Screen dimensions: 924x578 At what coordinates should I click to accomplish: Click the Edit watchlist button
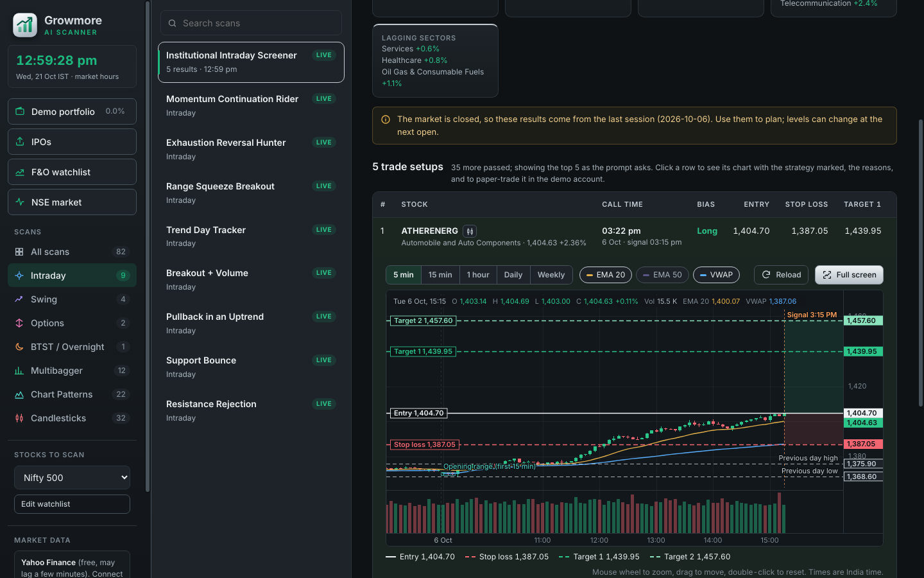click(72, 504)
